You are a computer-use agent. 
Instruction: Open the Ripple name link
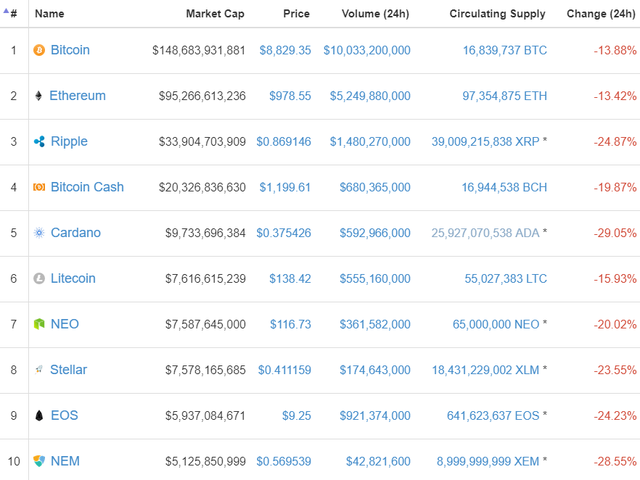(x=69, y=142)
